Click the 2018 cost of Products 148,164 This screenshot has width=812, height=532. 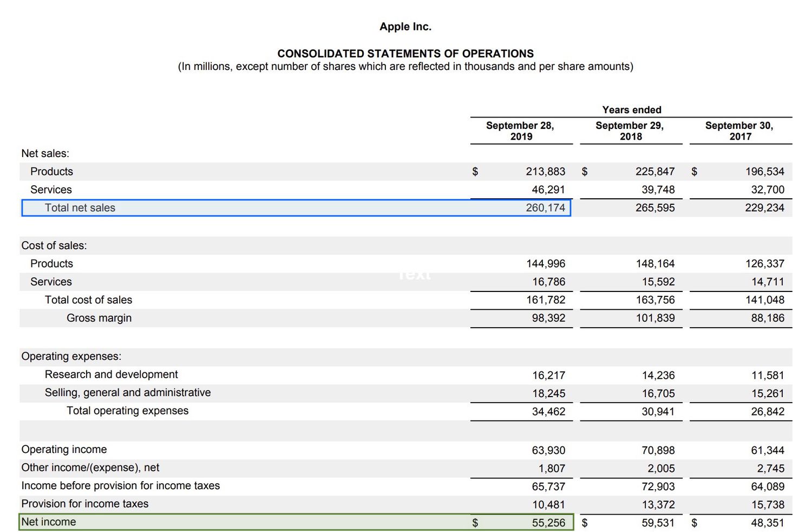tap(655, 264)
